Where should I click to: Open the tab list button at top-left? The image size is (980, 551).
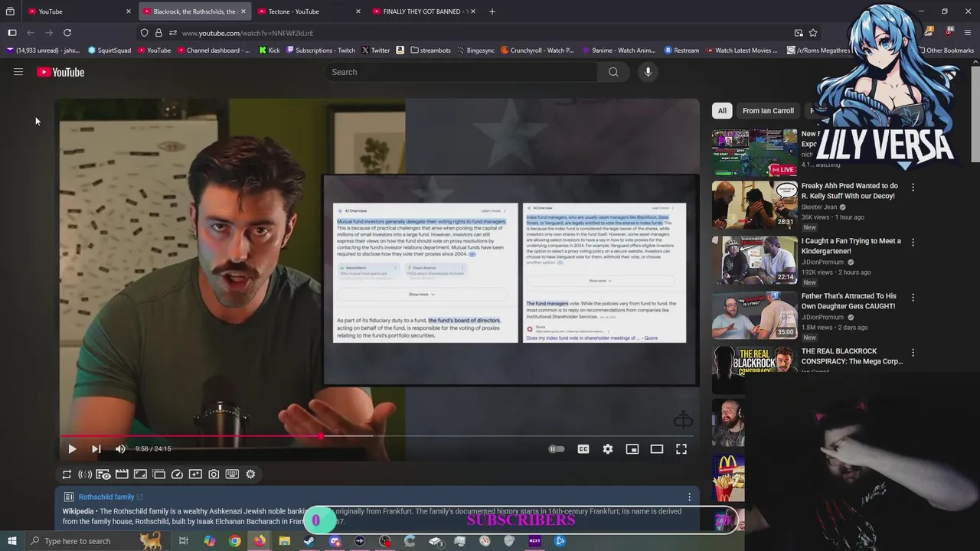click(x=10, y=11)
